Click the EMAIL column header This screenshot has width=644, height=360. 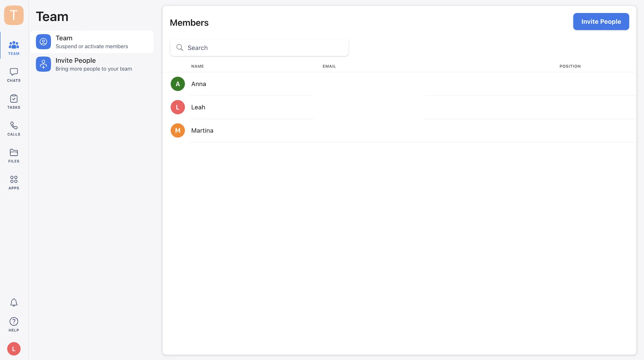329,66
